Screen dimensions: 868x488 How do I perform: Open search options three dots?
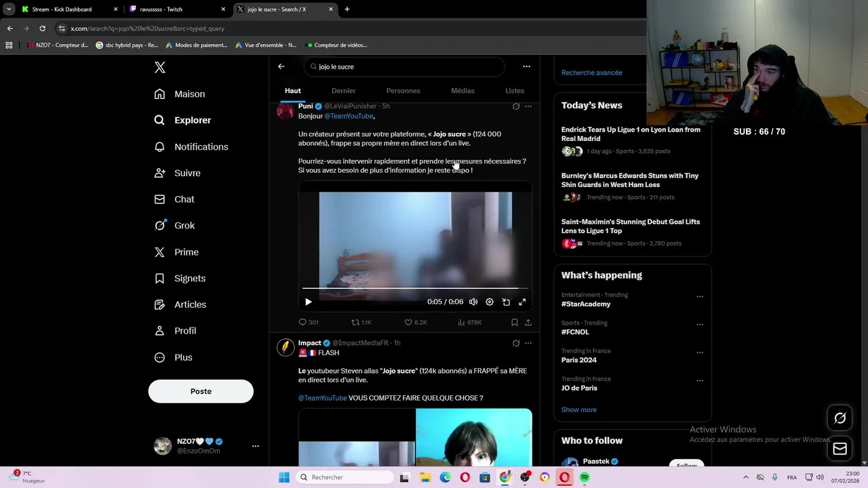[526, 66]
